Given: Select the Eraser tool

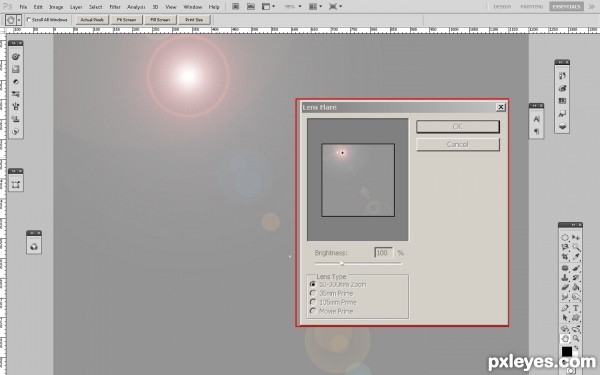Looking at the screenshot, I should 565,287.
